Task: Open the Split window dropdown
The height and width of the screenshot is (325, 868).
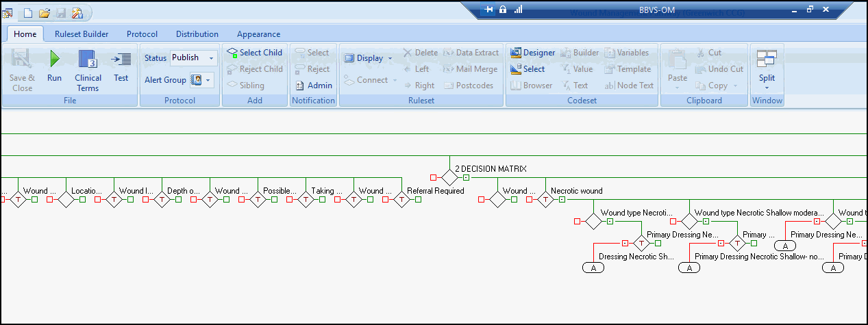Action: pyautogui.click(x=767, y=88)
